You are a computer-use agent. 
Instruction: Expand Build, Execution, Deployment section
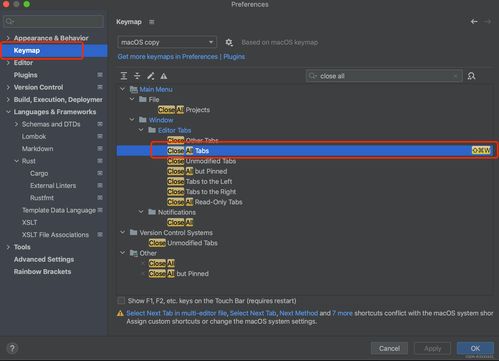tap(8, 99)
